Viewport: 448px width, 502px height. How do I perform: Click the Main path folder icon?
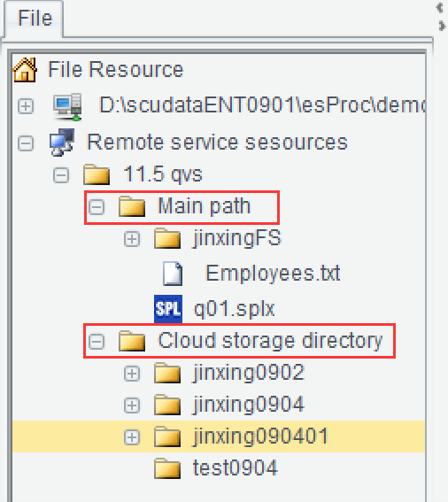pos(132,206)
